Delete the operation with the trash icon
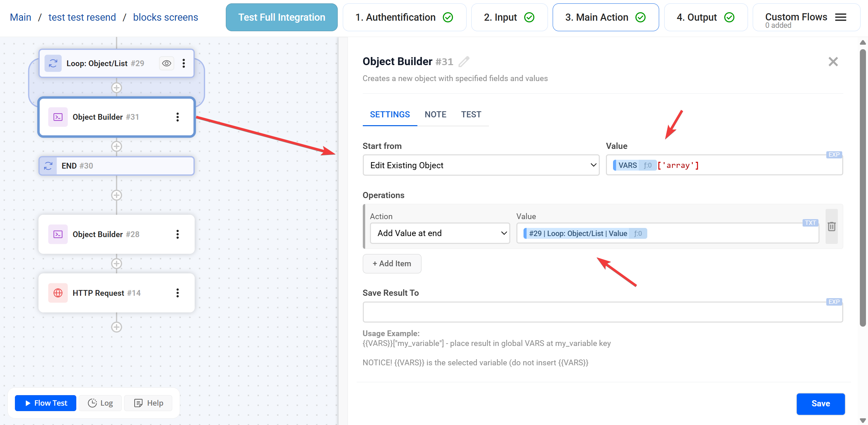868x425 pixels. [x=831, y=227]
